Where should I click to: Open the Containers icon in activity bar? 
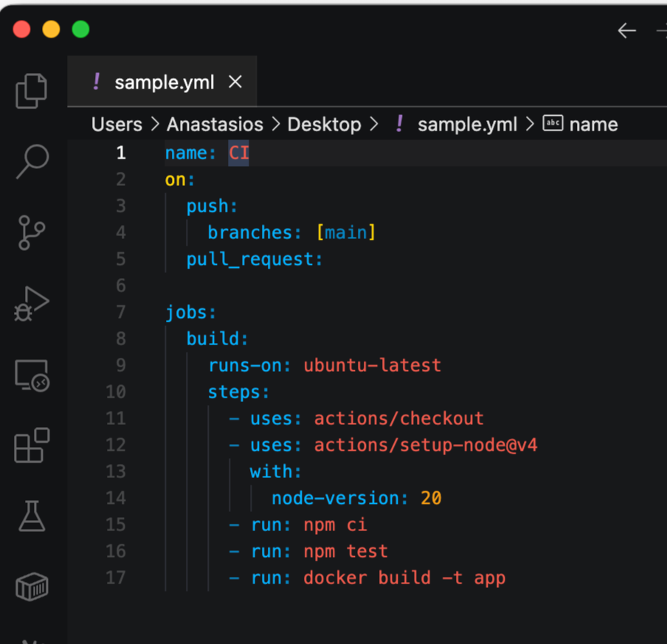[32, 587]
